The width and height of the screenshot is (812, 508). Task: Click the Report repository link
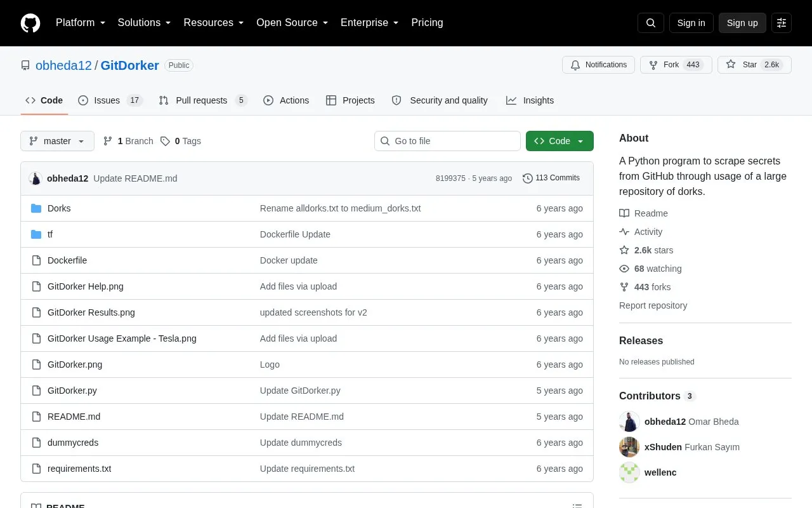tap(653, 305)
